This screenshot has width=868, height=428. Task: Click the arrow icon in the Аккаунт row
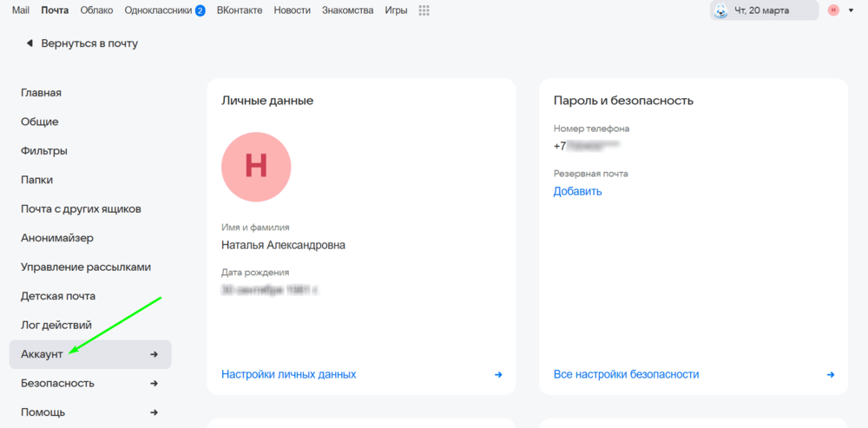pos(155,354)
